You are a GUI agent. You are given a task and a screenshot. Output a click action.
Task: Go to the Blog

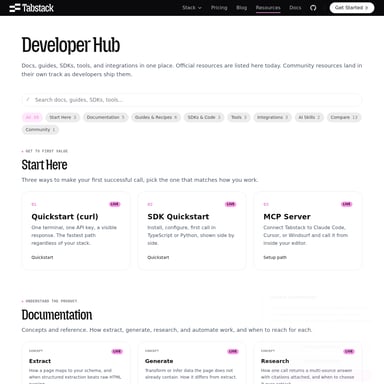coord(242,8)
